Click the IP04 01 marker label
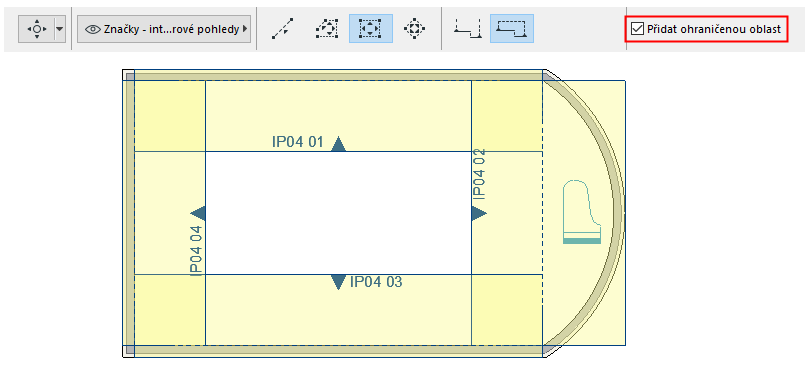Screen dimensions: 810x370 tap(297, 142)
